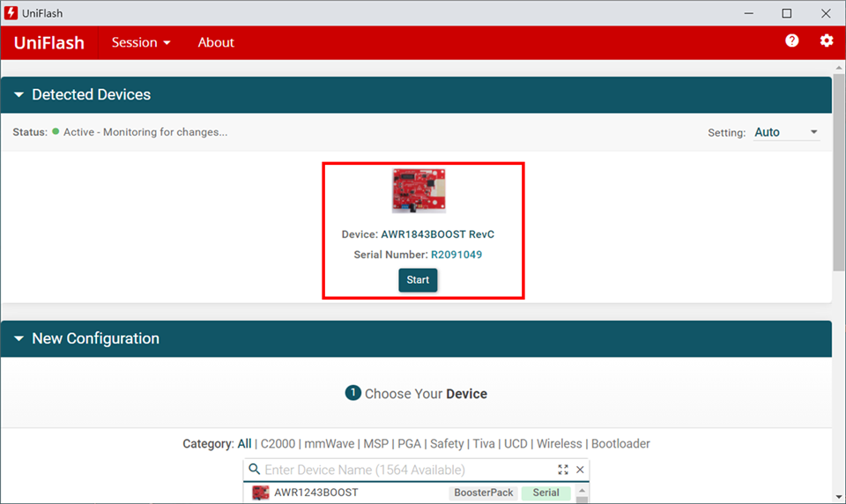This screenshot has width=846, height=504.
Task: Click the main window vertical scrollbar thumb
Action: [838, 173]
